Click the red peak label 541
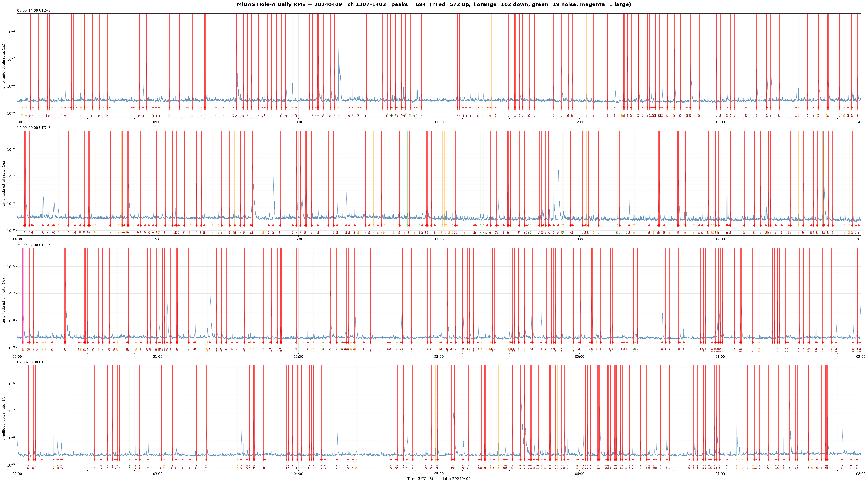The width and height of the screenshot is (868, 483). point(95,467)
